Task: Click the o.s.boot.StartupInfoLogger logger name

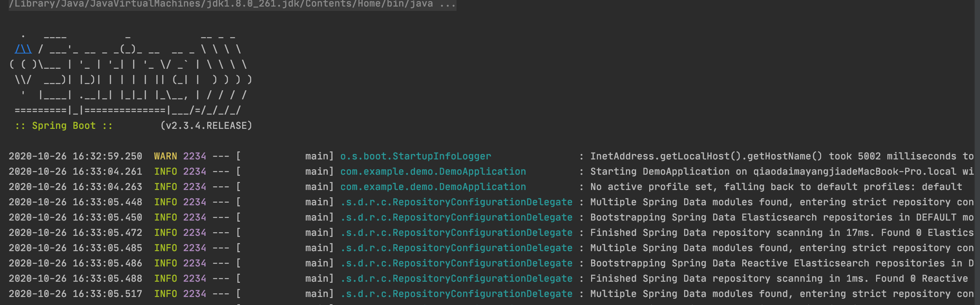Action: tap(415, 156)
